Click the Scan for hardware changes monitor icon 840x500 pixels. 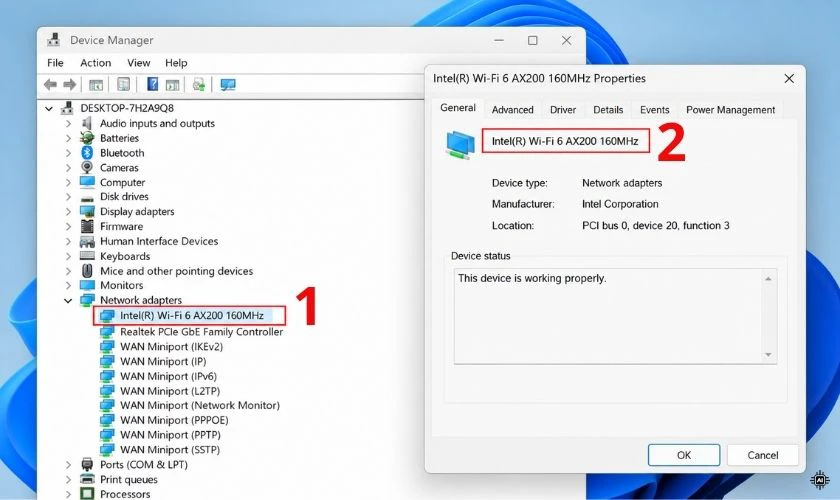click(x=228, y=84)
